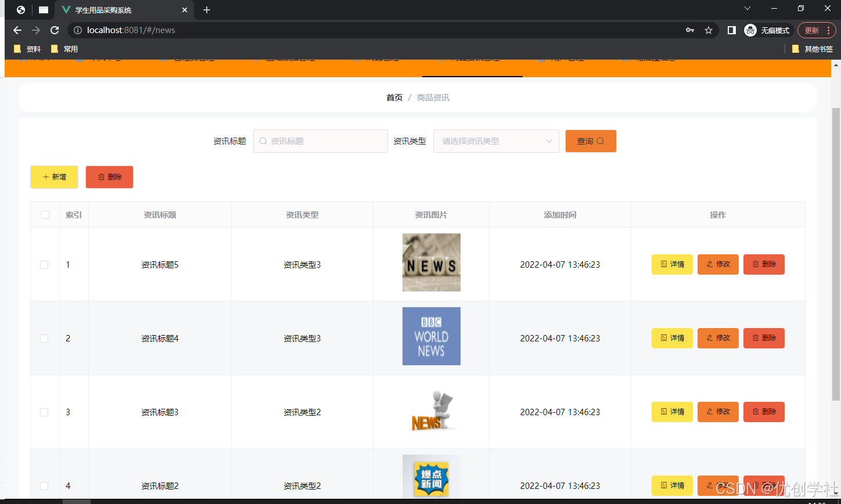The image size is (841, 504).
Task: Click 删除 in the 资讯标题5 row
Action: pyautogui.click(x=764, y=264)
